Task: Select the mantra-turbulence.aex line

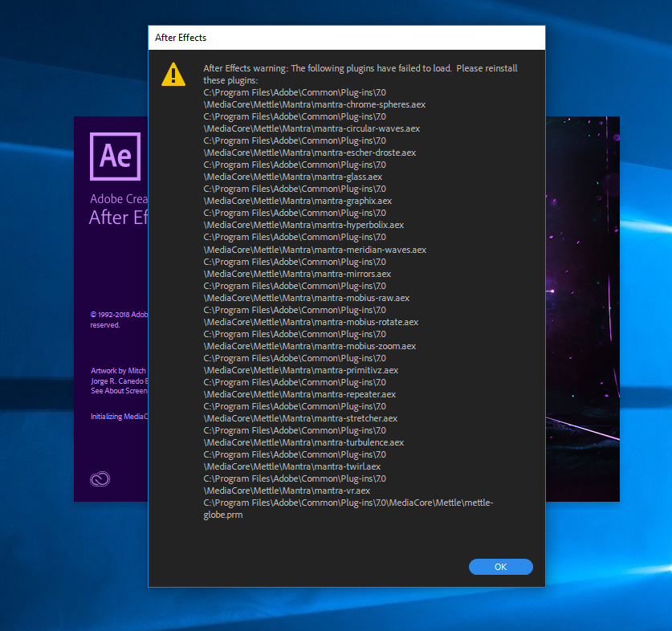Action: (303, 442)
